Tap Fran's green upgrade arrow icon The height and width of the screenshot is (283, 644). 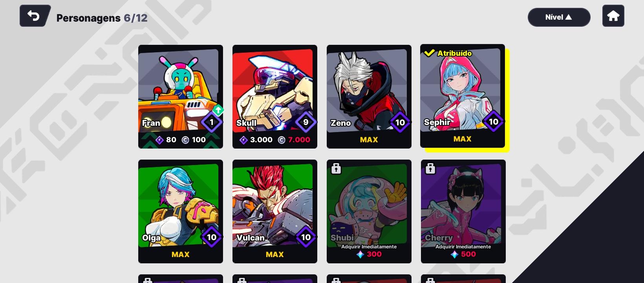tap(218, 110)
